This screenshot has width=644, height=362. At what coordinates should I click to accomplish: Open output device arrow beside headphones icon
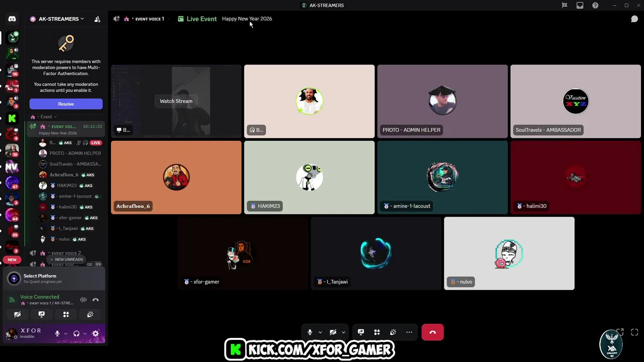(x=85, y=333)
